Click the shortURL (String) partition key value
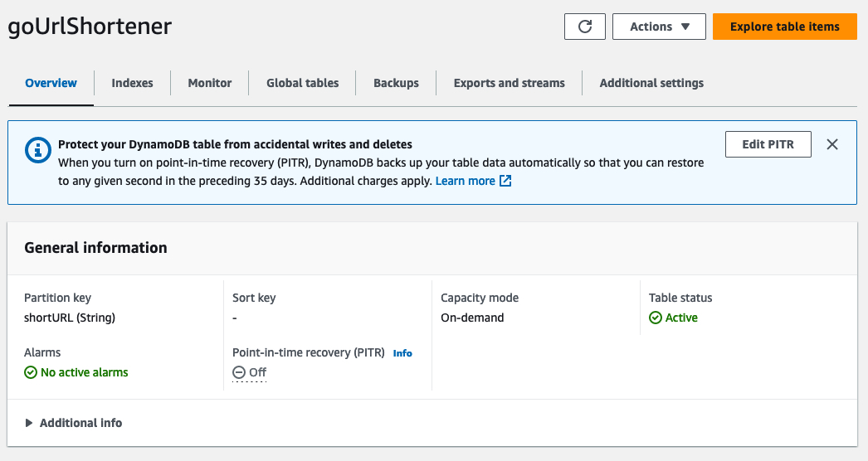Viewport: 868px width, 461px height. 70,318
